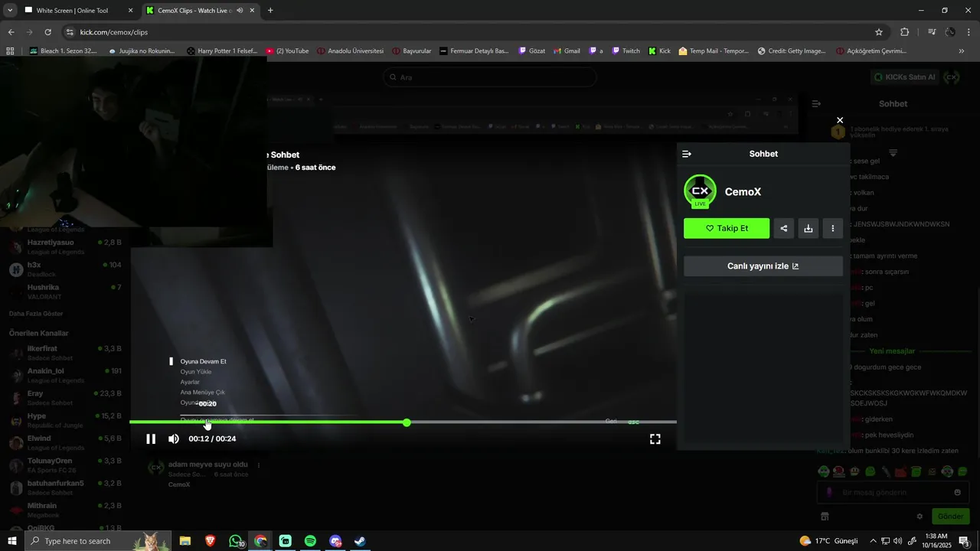Reload the Kick page
980x551 pixels.
click(x=47, y=32)
